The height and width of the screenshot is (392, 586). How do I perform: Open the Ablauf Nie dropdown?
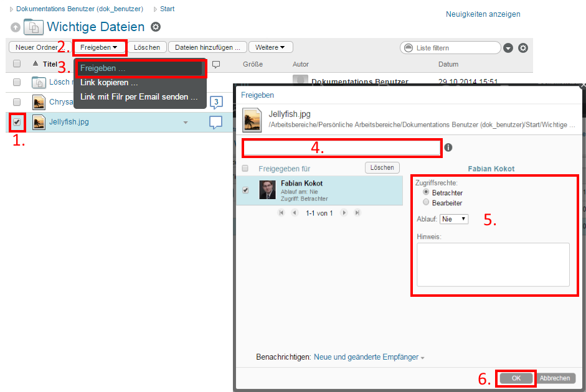point(454,219)
